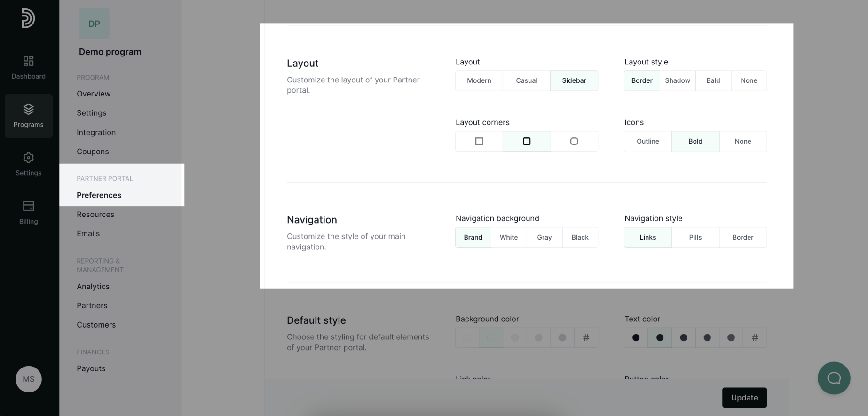Select fully rounded layout corners
Screen dimensions: 868x416
click(x=574, y=141)
